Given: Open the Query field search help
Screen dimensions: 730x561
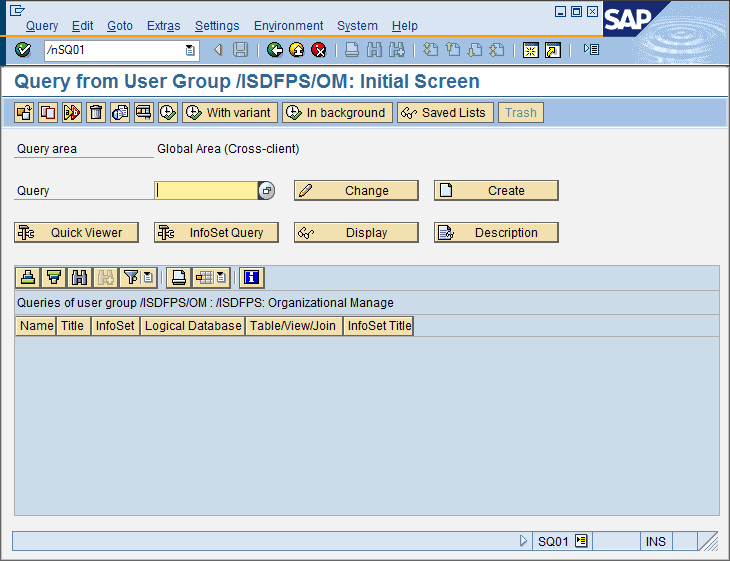Looking at the screenshot, I should pyautogui.click(x=266, y=190).
